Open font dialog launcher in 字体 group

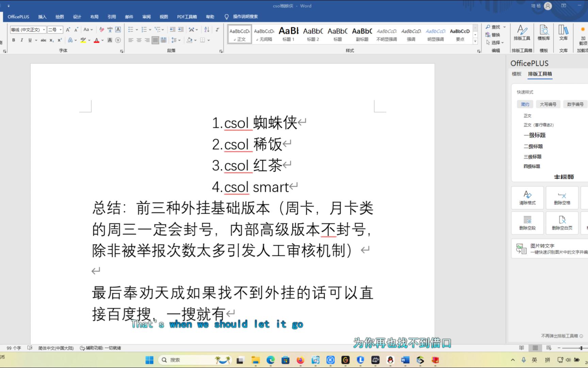click(121, 51)
